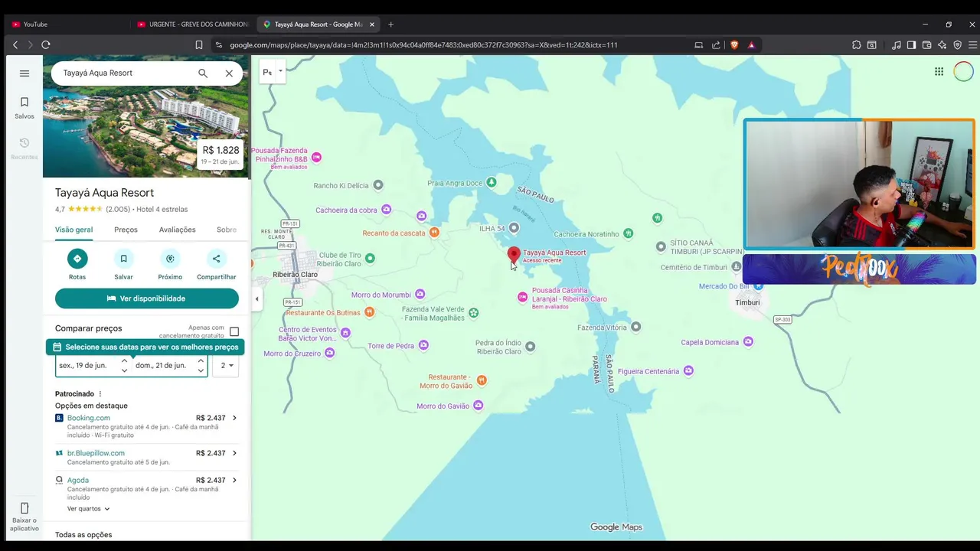
Task: Select Rancho Ki Delícia map marker
Action: point(377,185)
